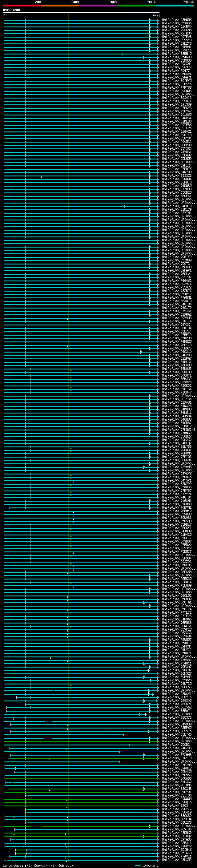Select the green ~80% legend segment
Viewport: 197px width, 868px height.
click(136, 6)
